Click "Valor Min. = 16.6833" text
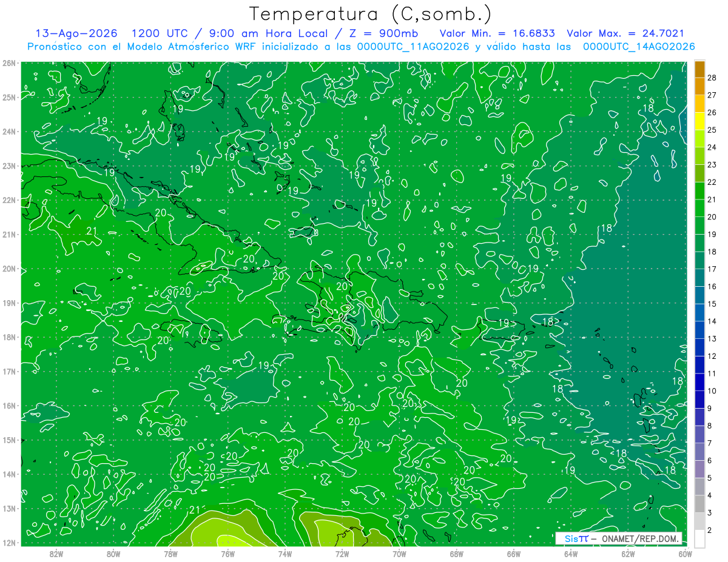Screen dimensions: 728x562 point(497,33)
